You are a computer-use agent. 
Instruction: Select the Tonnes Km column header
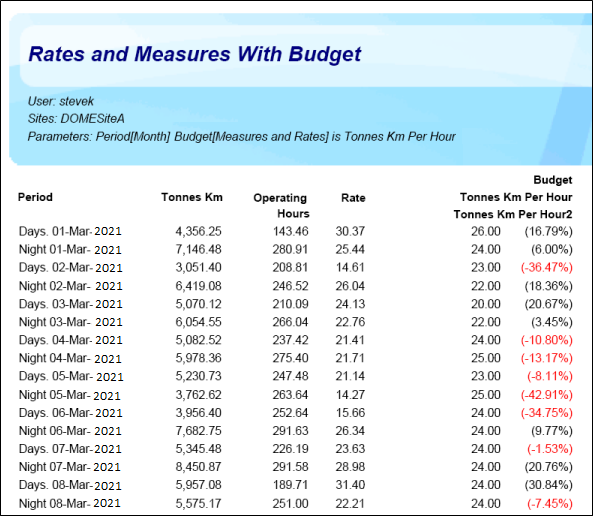(x=192, y=197)
